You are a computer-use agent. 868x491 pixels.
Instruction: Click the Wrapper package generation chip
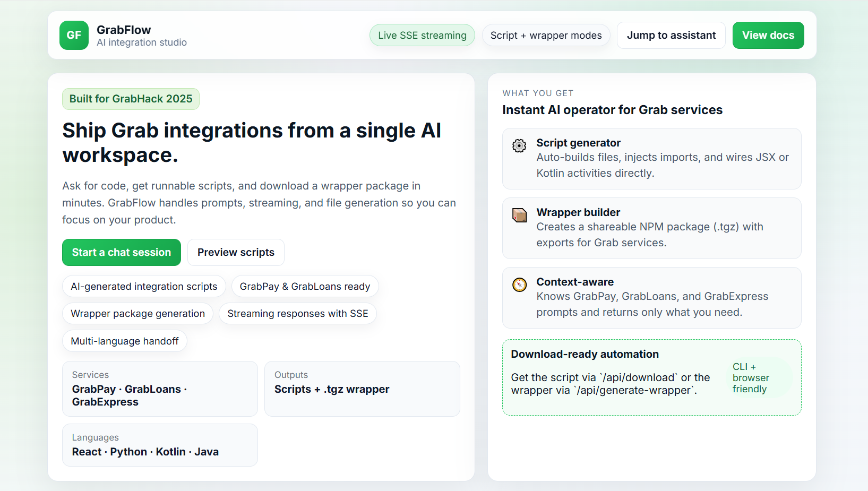[x=137, y=313]
